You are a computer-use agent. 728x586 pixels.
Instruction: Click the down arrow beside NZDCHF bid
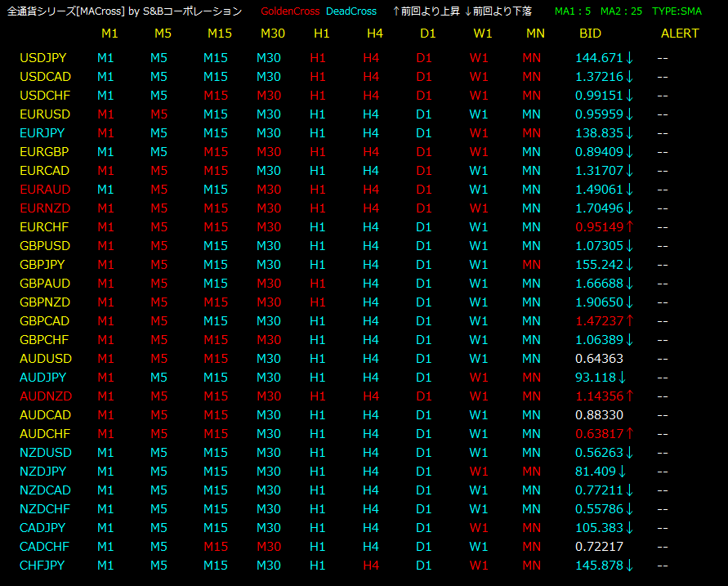[x=630, y=509]
